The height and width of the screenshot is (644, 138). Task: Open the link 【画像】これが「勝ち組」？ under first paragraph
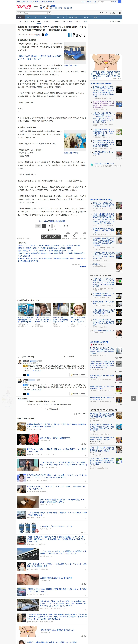coord(39,58)
